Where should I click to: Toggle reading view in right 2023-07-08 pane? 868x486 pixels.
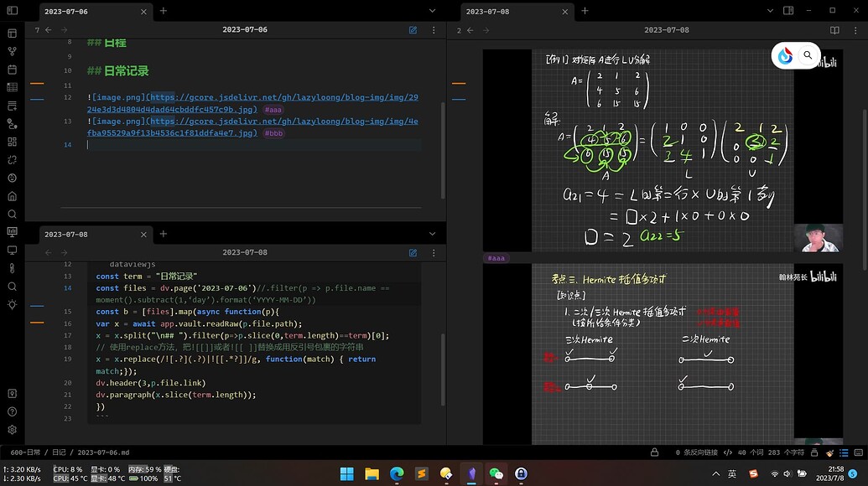pos(834,30)
